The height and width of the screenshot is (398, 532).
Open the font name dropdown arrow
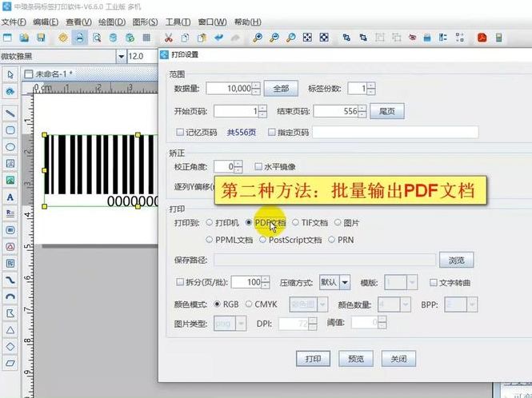pos(121,56)
